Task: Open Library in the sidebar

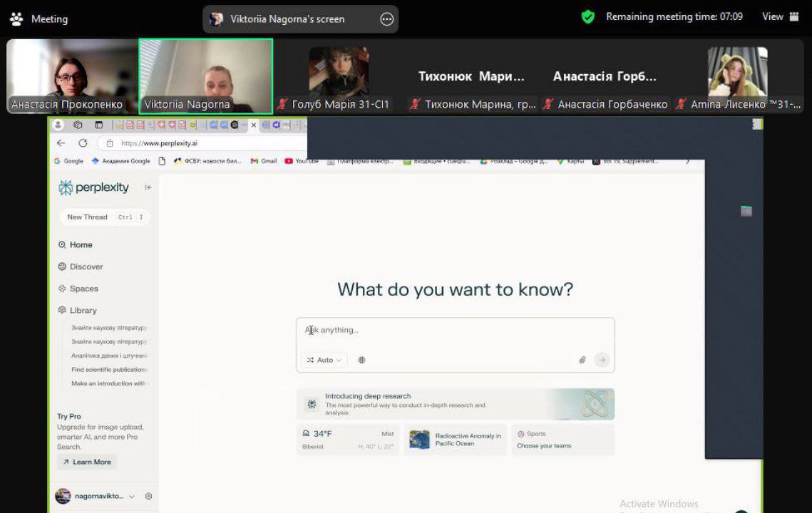Action: [83, 310]
